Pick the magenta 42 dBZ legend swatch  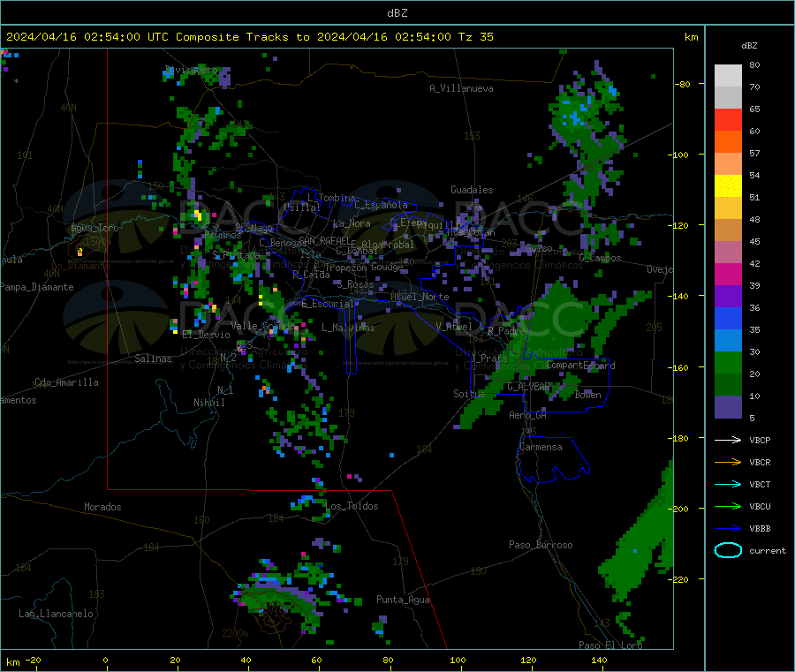pos(728,274)
